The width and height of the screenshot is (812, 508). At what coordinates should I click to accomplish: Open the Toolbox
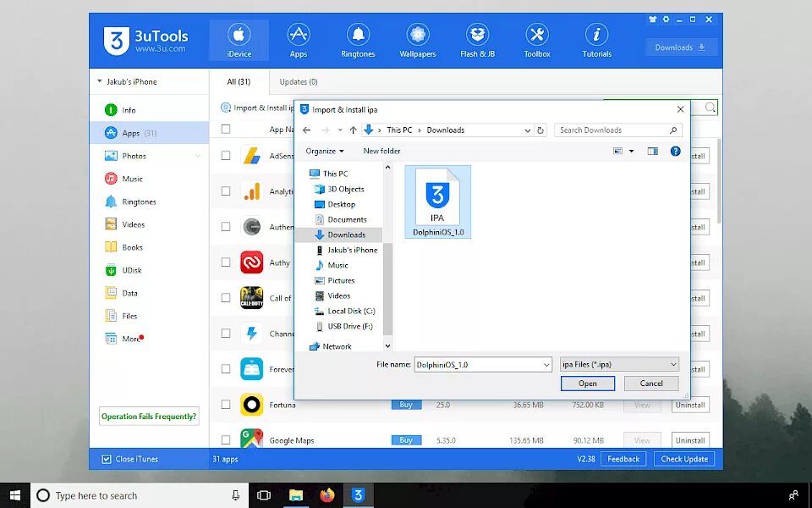[536, 40]
